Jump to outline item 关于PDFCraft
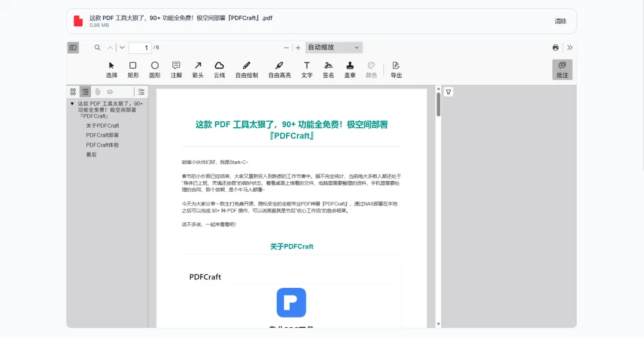 click(x=103, y=126)
